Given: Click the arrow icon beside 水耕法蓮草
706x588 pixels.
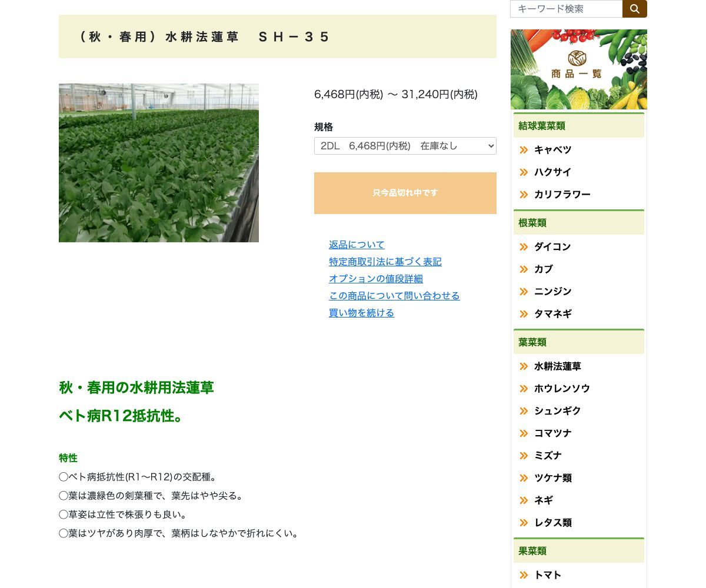Looking at the screenshot, I should (524, 366).
